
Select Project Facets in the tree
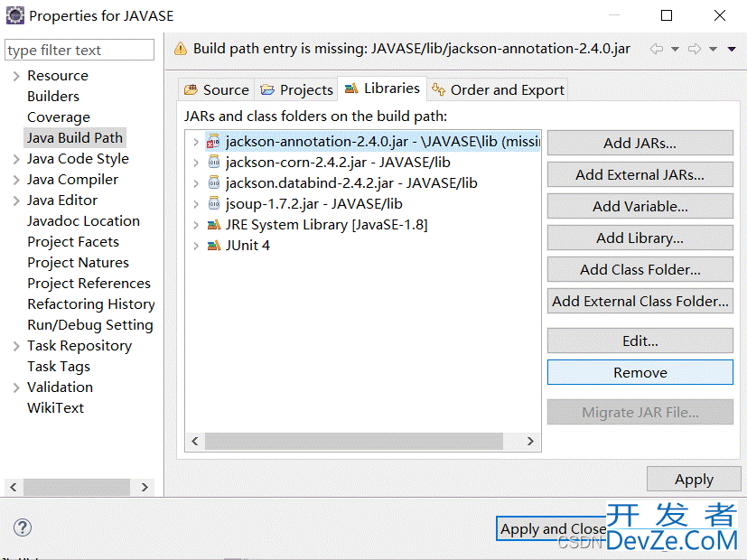click(x=73, y=241)
